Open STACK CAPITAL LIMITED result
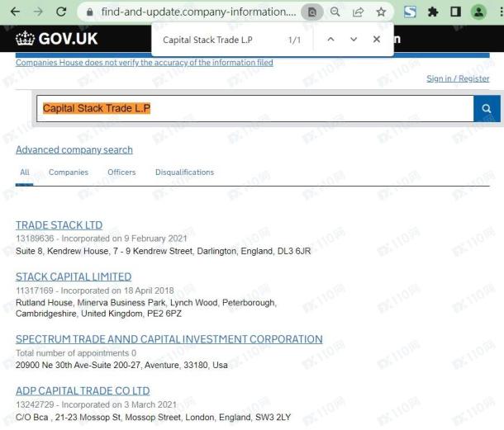 tap(74, 276)
